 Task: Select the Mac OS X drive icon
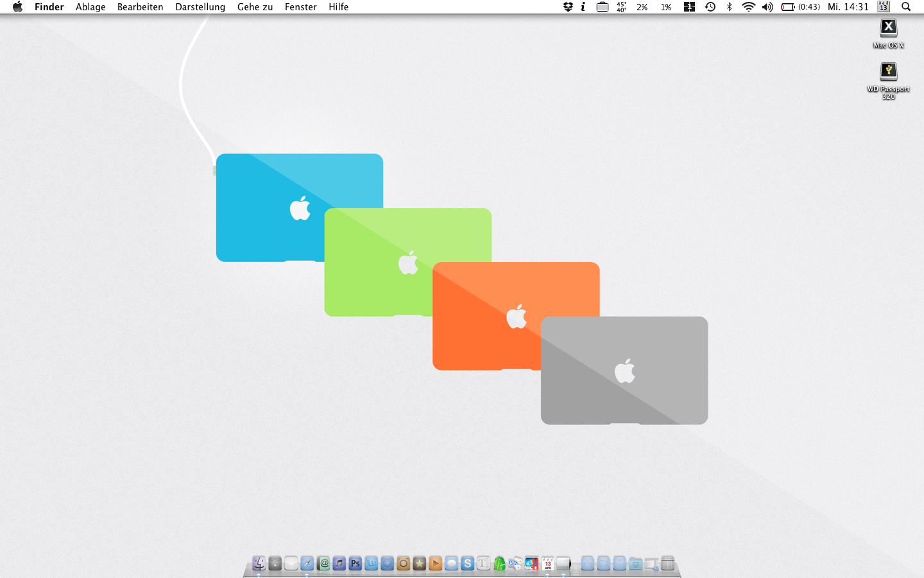tap(889, 28)
